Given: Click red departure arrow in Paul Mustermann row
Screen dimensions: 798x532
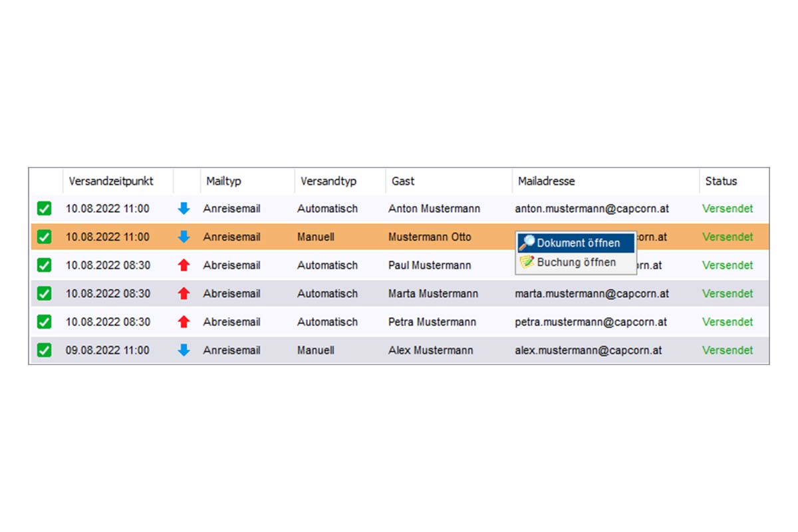Looking at the screenshot, I should (184, 265).
